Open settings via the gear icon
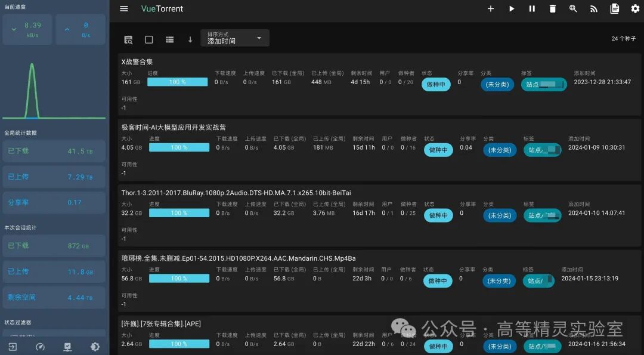The image size is (644, 355). [635, 8]
